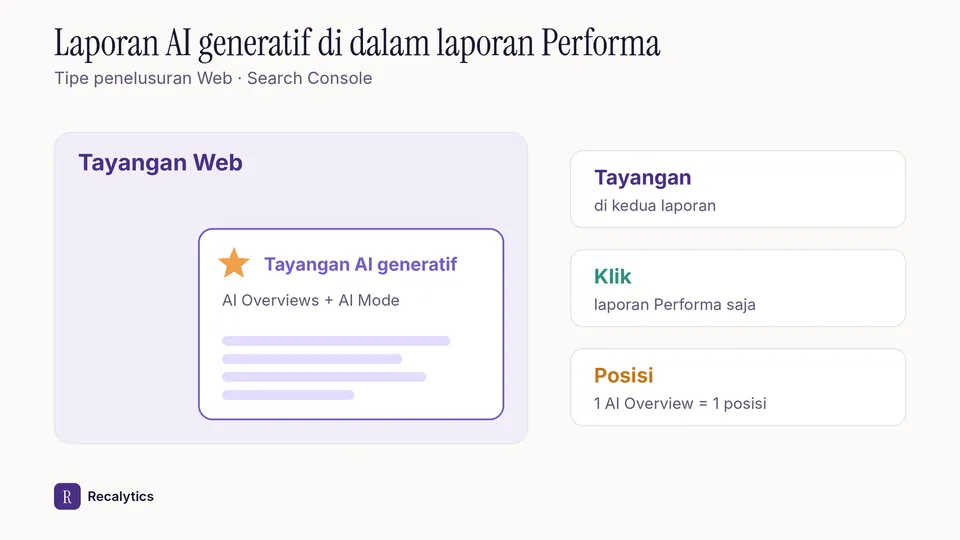Click the 'Tayangan Web' panel title
Image resolution: width=960 pixels, height=540 pixels.
[160, 163]
